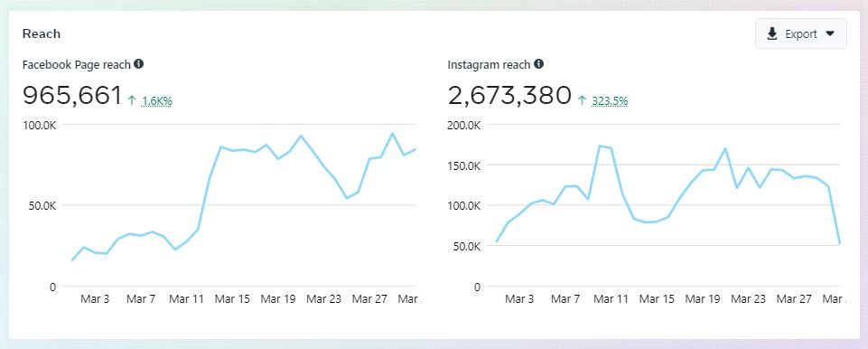Image resolution: width=868 pixels, height=349 pixels.
Task: Click the green up arrow beside 323.5%
Action: click(x=582, y=101)
